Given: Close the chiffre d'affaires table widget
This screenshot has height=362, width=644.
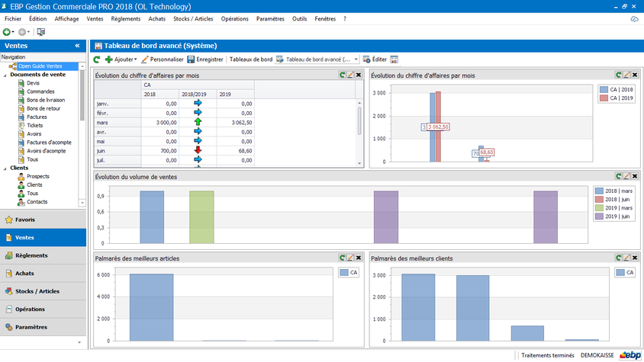Looking at the screenshot, I should click(x=359, y=75).
